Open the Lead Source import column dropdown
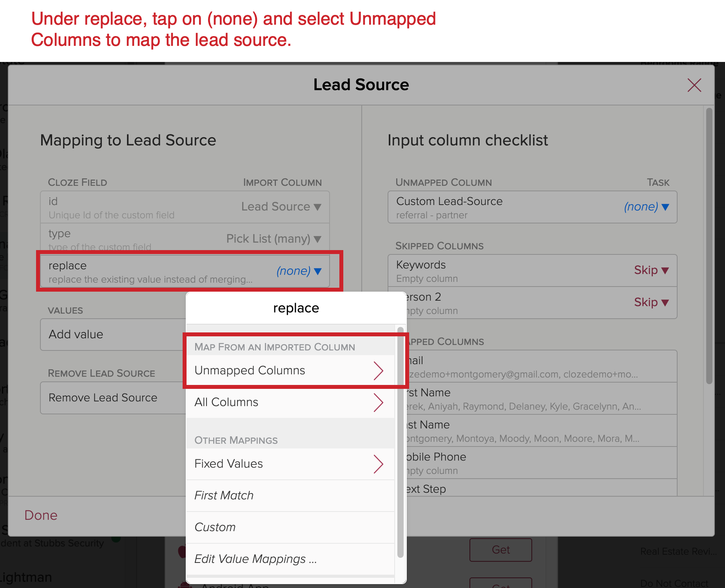This screenshot has height=588, width=725. 281,207
